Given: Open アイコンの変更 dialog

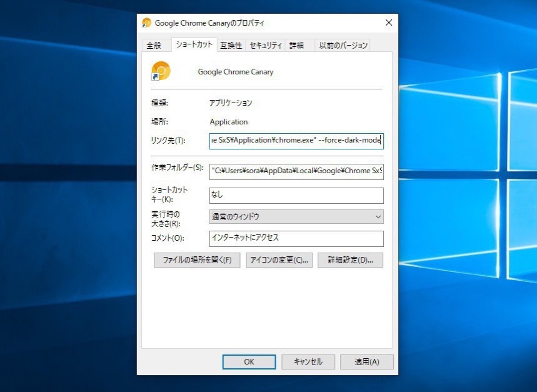Looking at the screenshot, I should 279,260.
